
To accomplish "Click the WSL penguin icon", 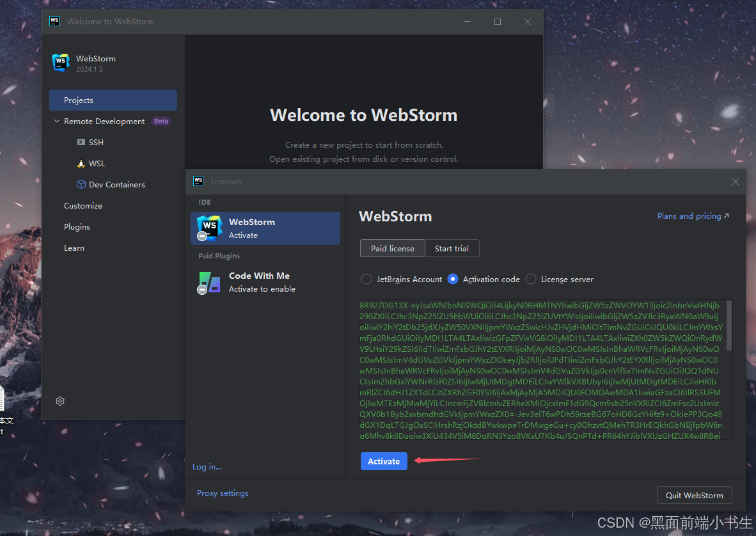I will click(81, 163).
